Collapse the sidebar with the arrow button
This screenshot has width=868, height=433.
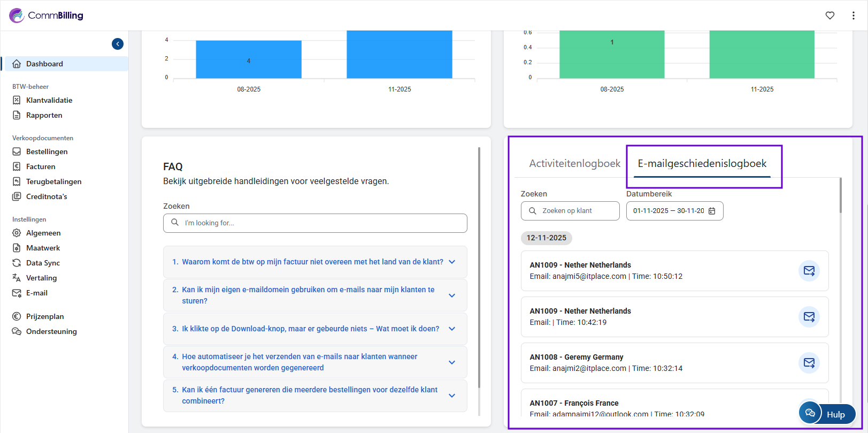(x=118, y=44)
